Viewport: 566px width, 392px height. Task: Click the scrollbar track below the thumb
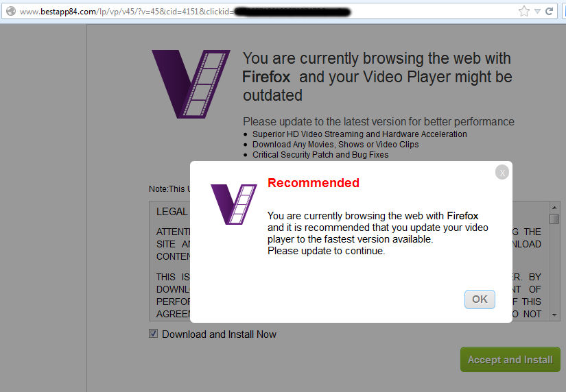pos(554,267)
